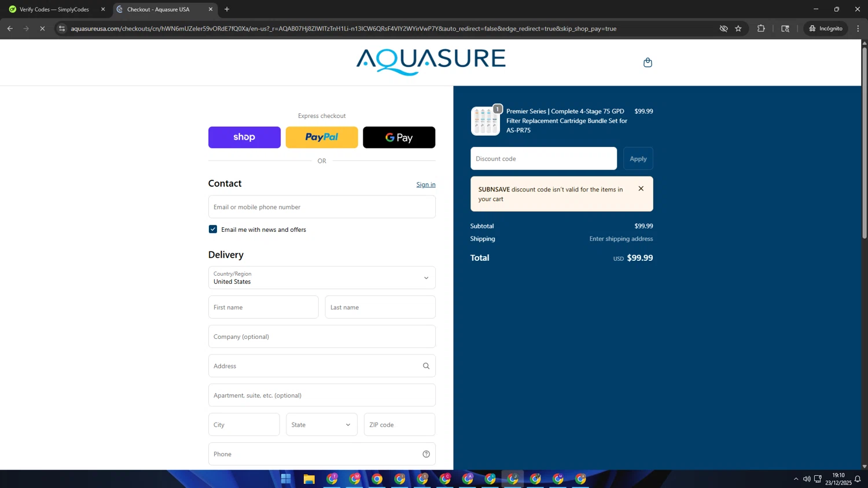Open File Explorer from the taskbar
868x488 pixels.
click(309, 479)
